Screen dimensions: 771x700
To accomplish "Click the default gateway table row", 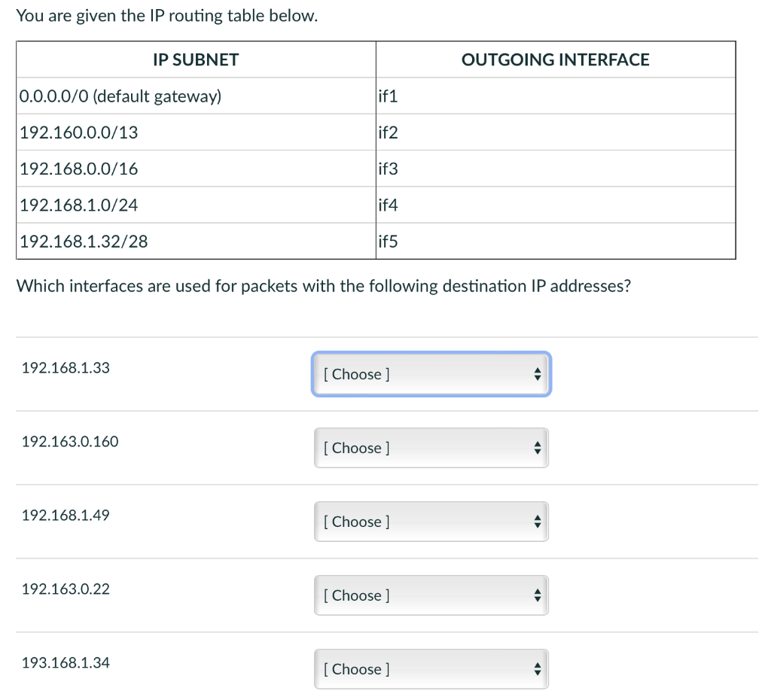I will tap(120, 96).
